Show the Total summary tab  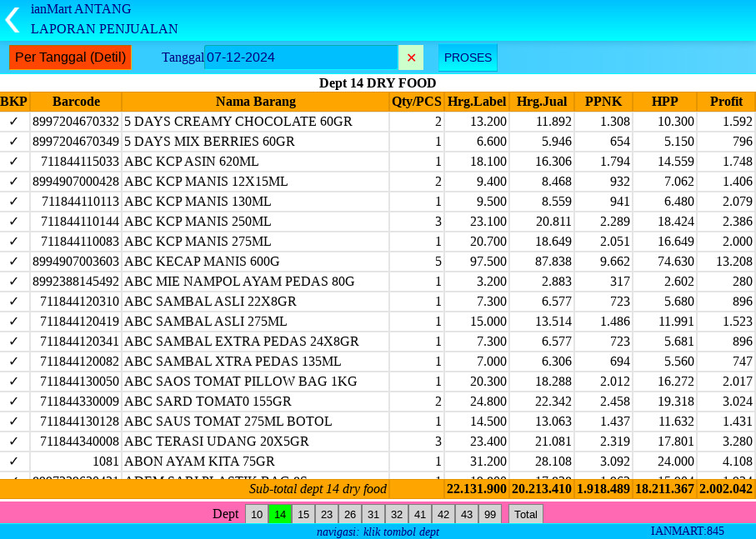526,515
